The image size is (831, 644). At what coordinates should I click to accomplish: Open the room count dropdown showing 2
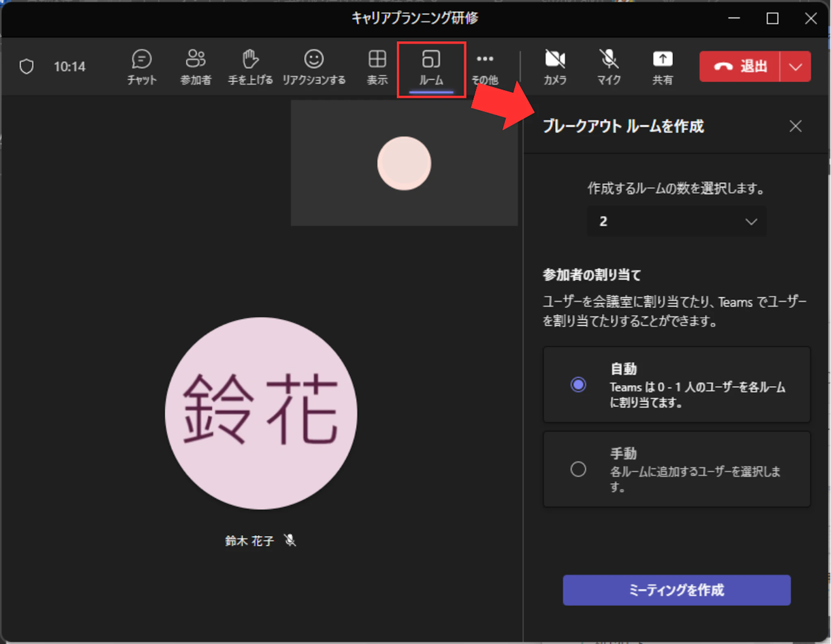tap(677, 221)
